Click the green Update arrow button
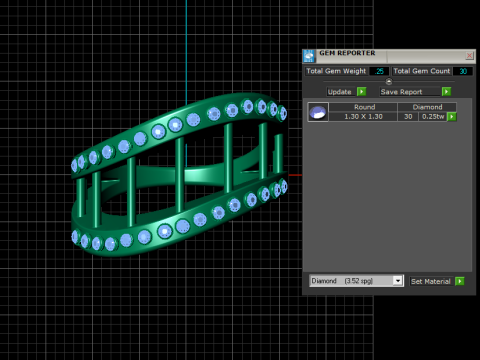 point(362,91)
